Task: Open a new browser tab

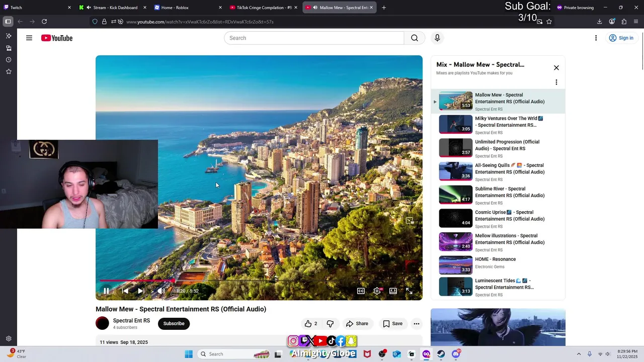Action: [x=384, y=8]
